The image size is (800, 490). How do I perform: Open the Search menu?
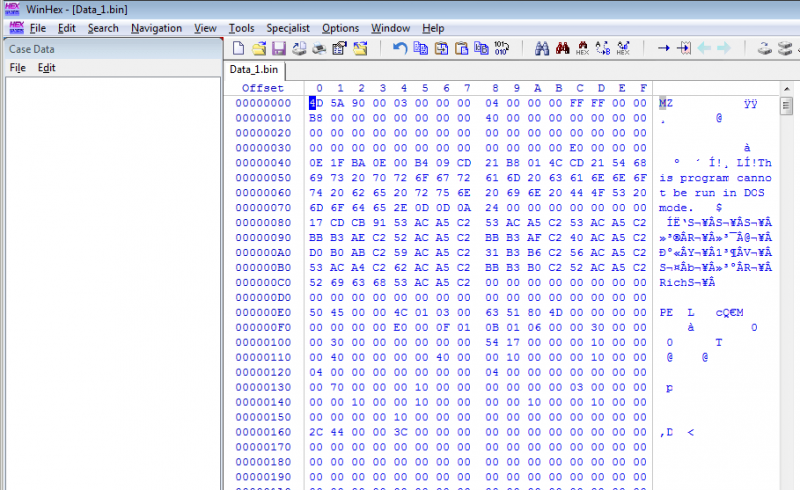(103, 28)
